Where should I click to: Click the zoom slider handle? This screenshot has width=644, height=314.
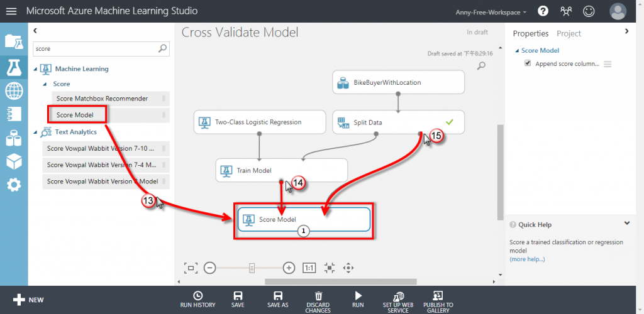point(252,268)
